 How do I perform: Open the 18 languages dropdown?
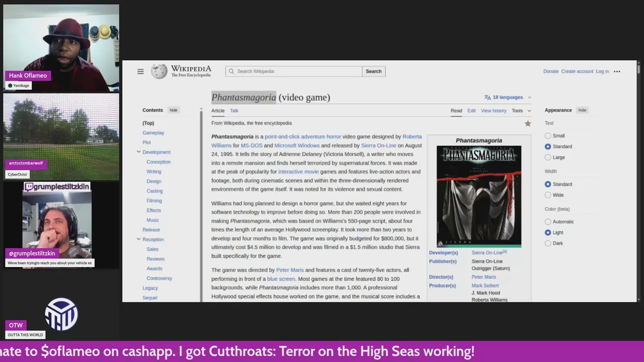(x=508, y=98)
